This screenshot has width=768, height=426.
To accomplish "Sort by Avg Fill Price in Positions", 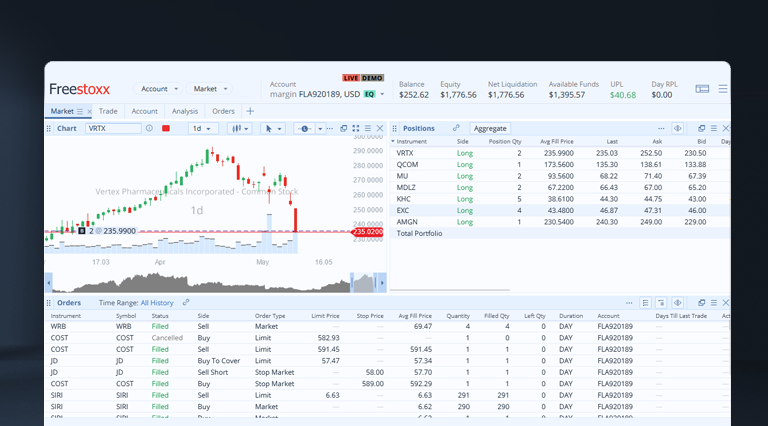I will (556, 142).
